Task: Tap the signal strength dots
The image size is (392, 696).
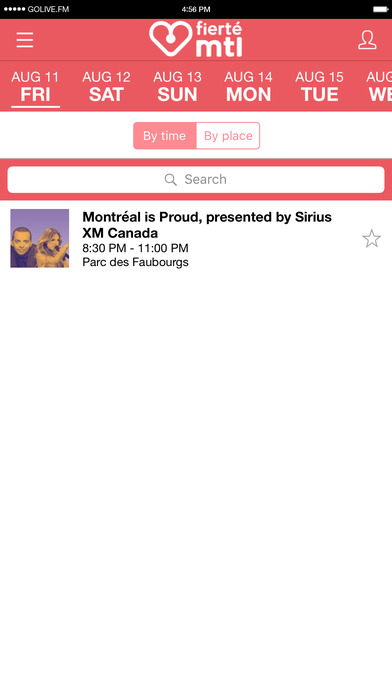Action: point(15,9)
